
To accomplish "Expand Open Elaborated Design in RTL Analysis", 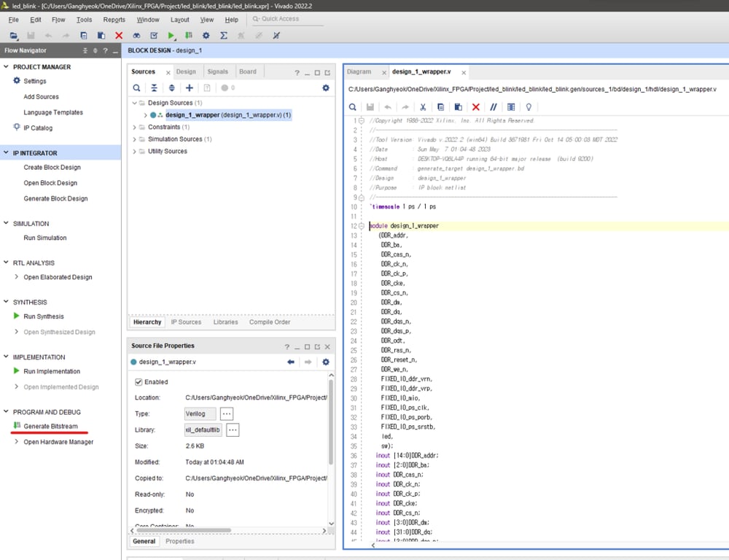I will coord(17,277).
